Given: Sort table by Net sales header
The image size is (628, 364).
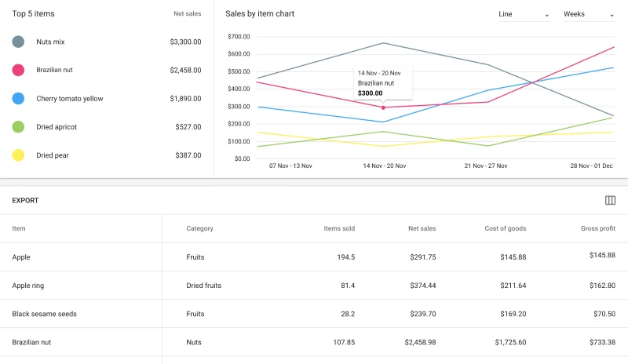Looking at the screenshot, I should point(422,228).
